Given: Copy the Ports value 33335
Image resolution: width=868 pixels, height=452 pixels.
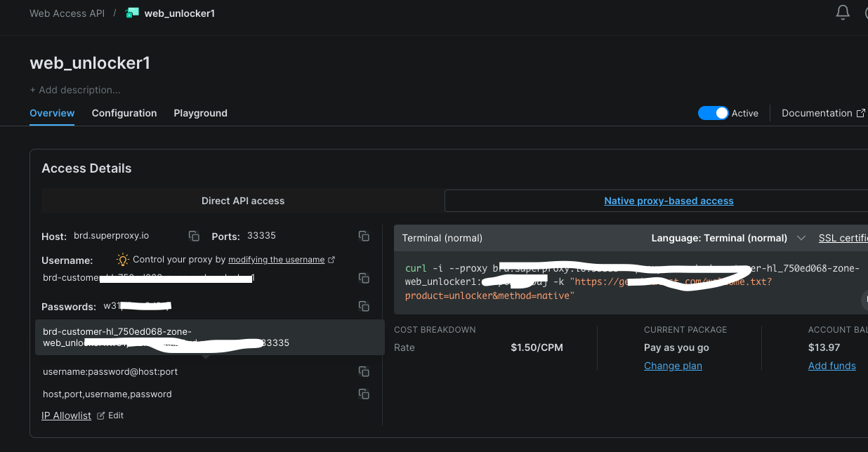Looking at the screenshot, I should [364, 236].
